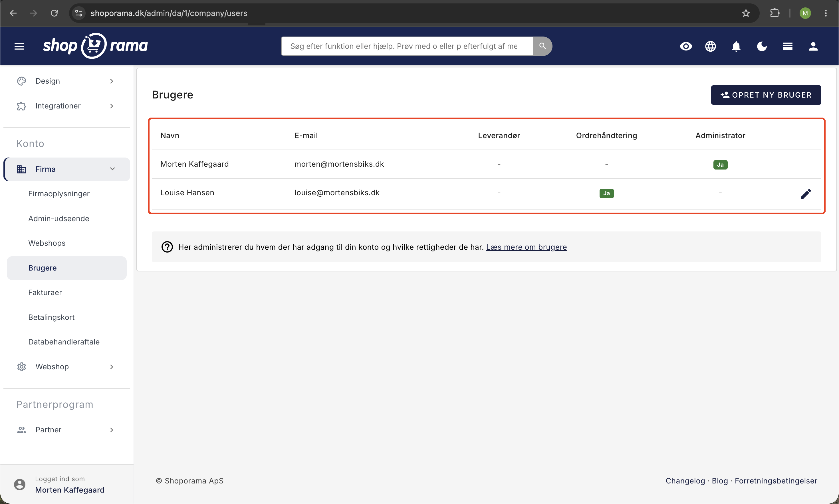Open Admin-udseende menu item
Viewport: 839px width, 504px height.
pyautogui.click(x=59, y=218)
